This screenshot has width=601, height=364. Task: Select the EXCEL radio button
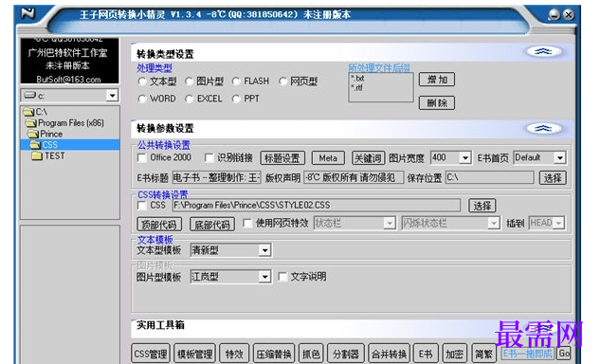pyautogui.click(x=189, y=99)
